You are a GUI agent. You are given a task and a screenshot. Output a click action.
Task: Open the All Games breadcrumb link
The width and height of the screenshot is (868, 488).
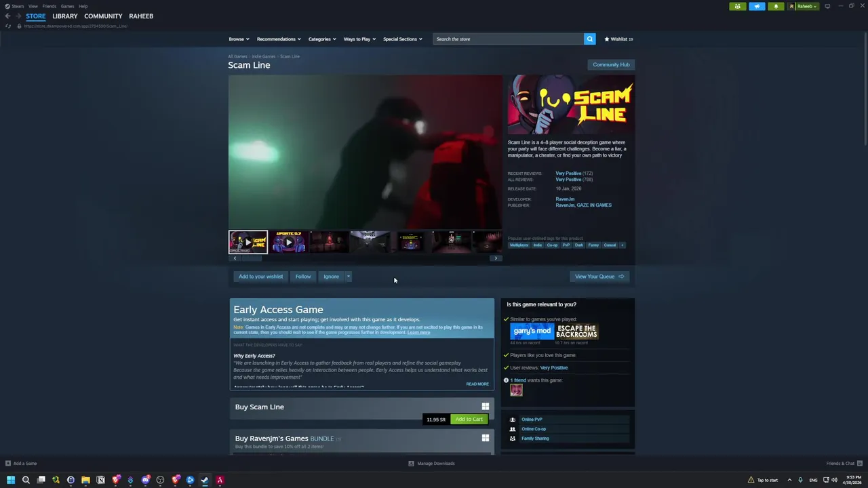[x=237, y=56]
